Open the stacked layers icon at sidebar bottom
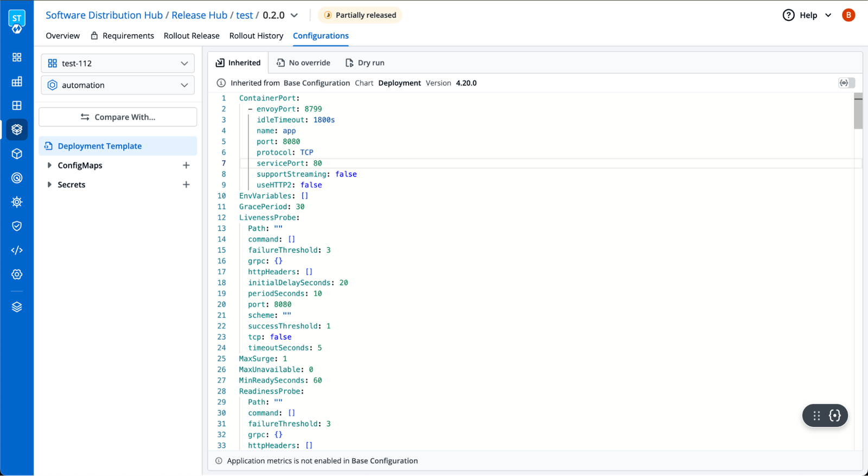The width and height of the screenshot is (868, 476). (17, 307)
